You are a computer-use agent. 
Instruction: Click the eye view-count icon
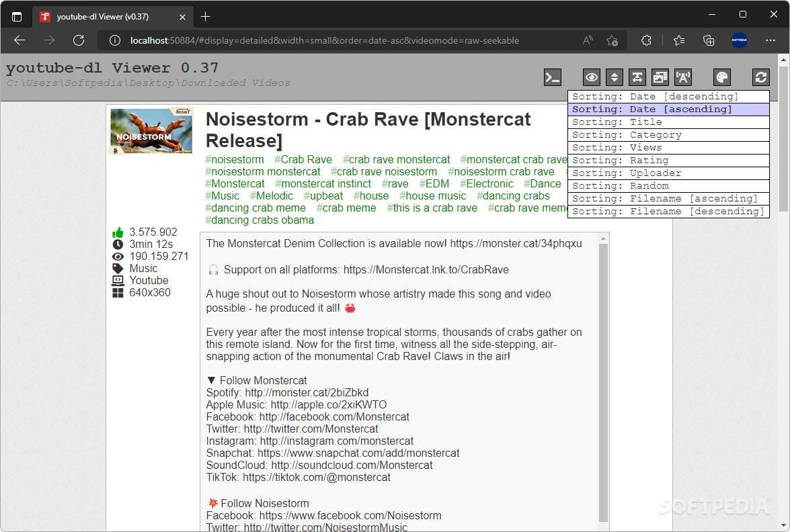pyautogui.click(x=118, y=257)
